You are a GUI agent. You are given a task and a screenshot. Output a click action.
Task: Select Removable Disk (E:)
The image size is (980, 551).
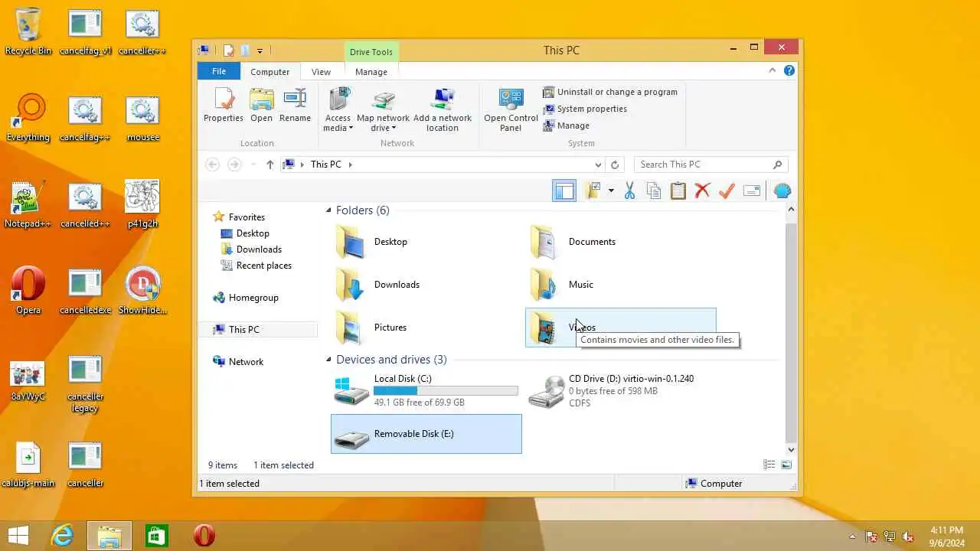426,434
